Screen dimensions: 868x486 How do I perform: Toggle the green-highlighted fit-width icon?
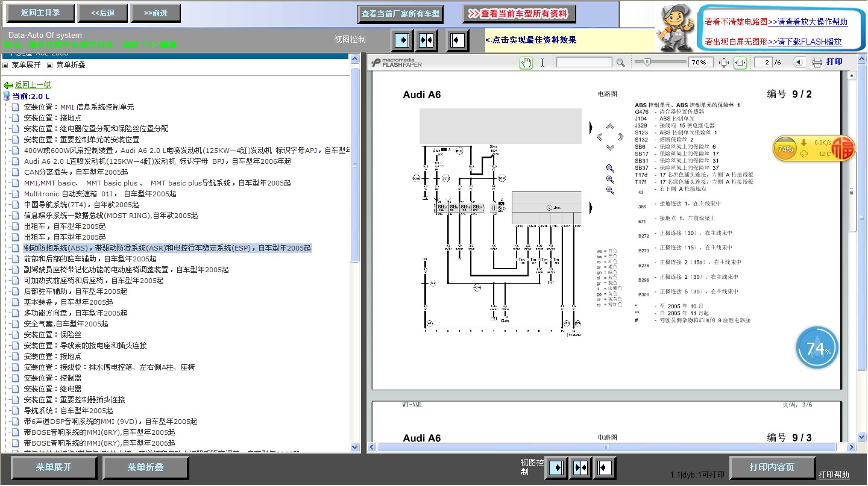740,62
